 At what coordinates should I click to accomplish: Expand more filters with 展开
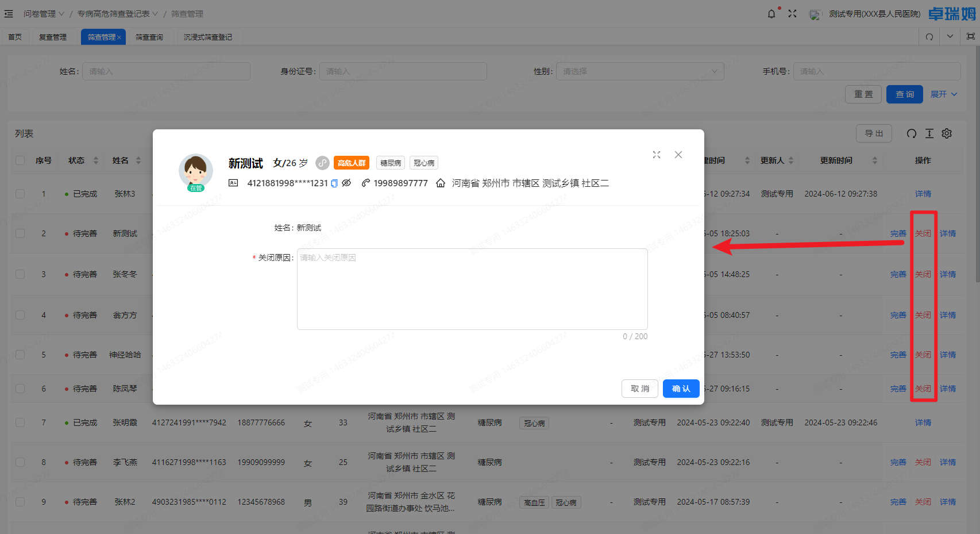[x=943, y=94]
